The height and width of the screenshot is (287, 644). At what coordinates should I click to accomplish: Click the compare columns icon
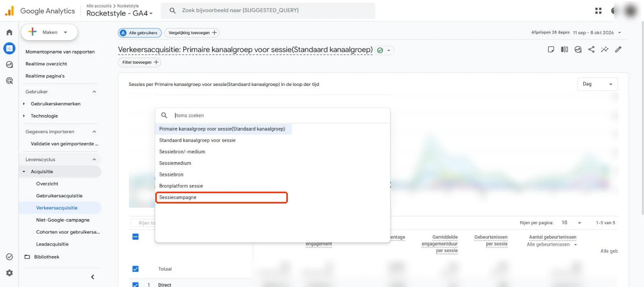pyautogui.click(x=565, y=50)
